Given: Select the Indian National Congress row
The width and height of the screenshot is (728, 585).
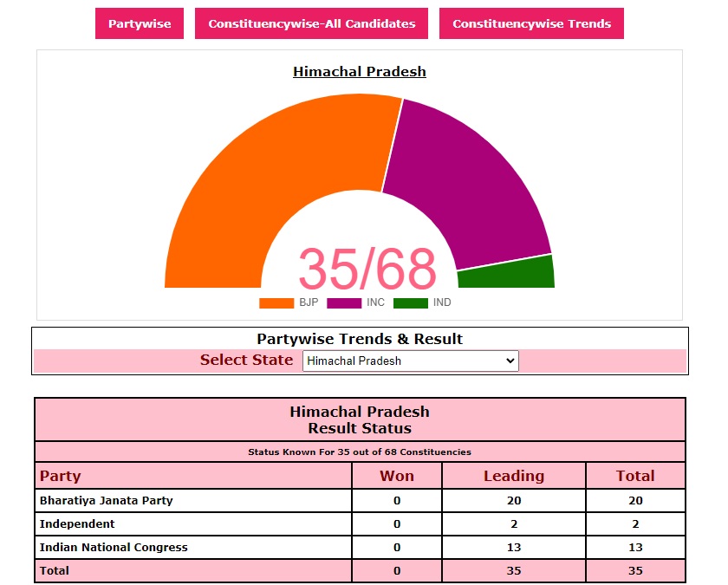Looking at the screenshot, I should click(x=114, y=548).
